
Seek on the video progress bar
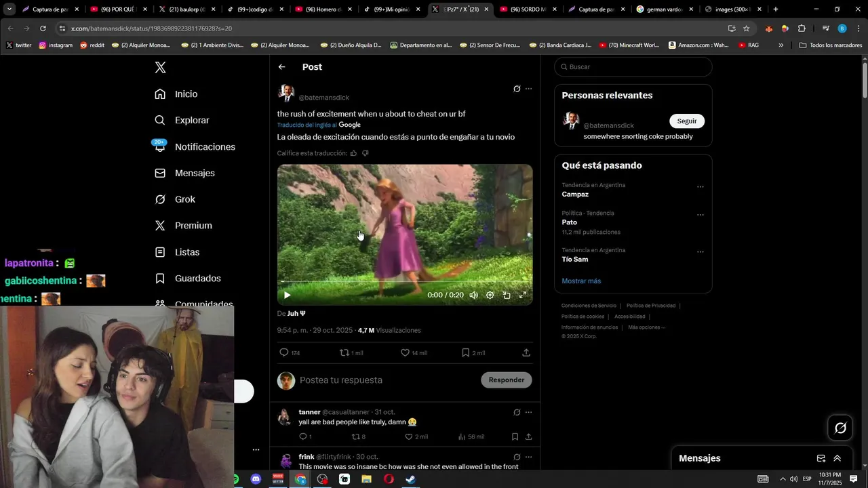click(405, 281)
